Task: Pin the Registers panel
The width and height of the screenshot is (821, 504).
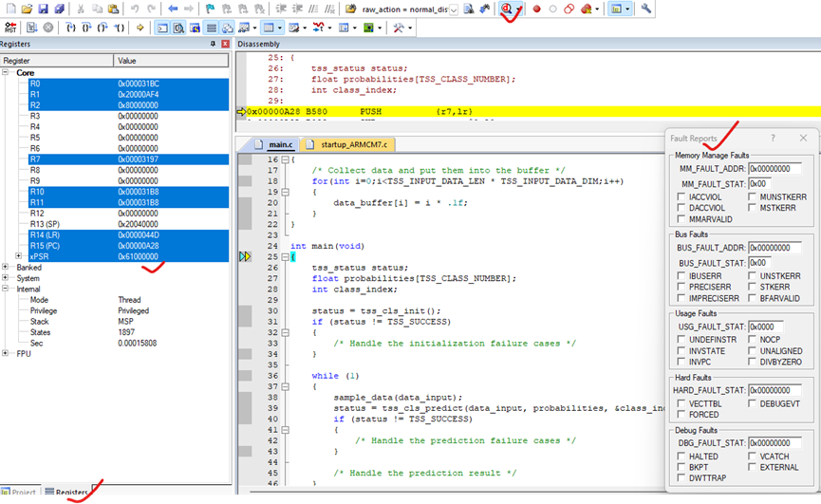Action: (213, 44)
